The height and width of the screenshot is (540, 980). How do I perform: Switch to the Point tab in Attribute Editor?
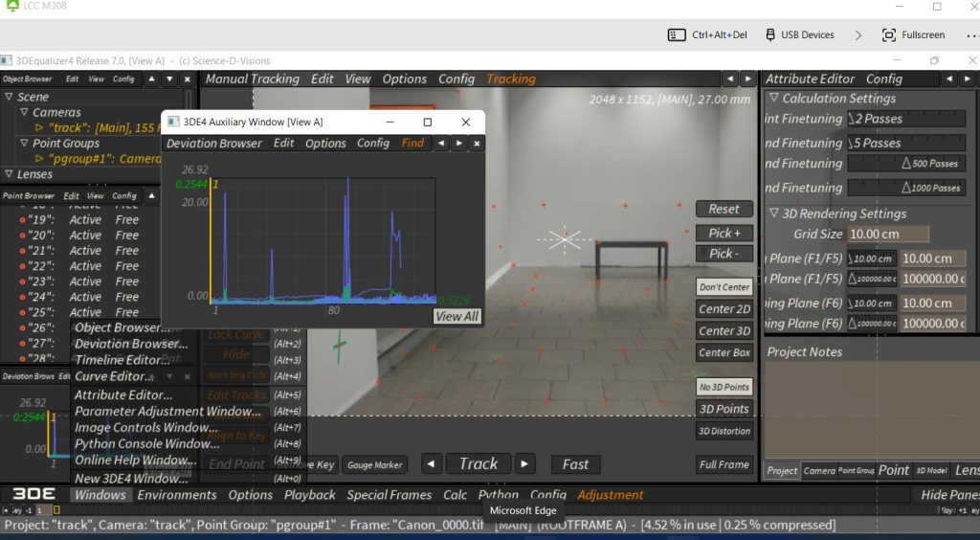[894, 471]
